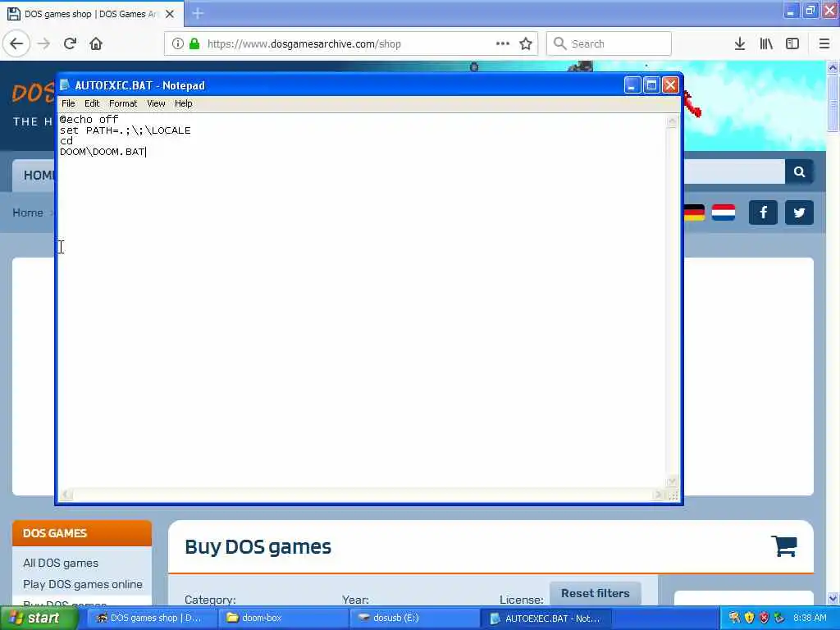Open Notepad View menu

click(x=156, y=103)
